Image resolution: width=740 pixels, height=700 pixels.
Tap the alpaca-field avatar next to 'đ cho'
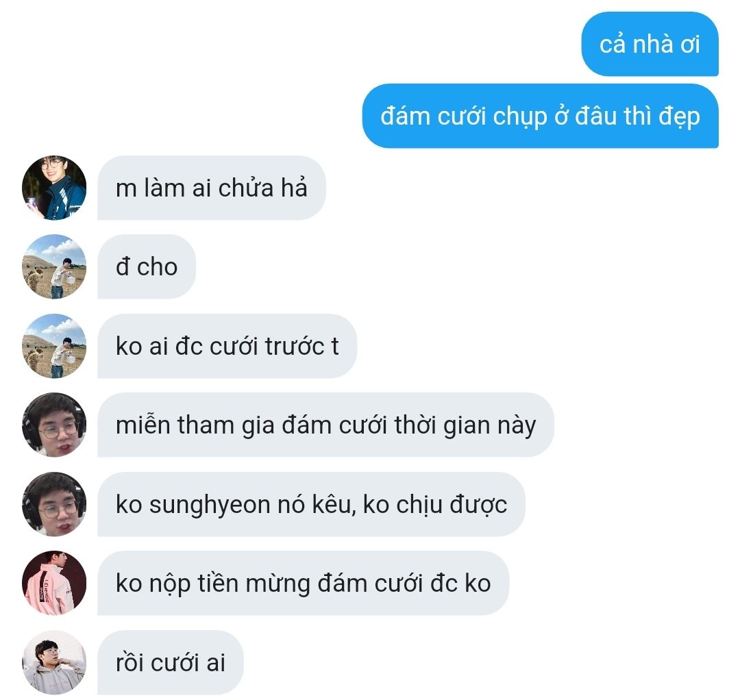[x=54, y=266]
